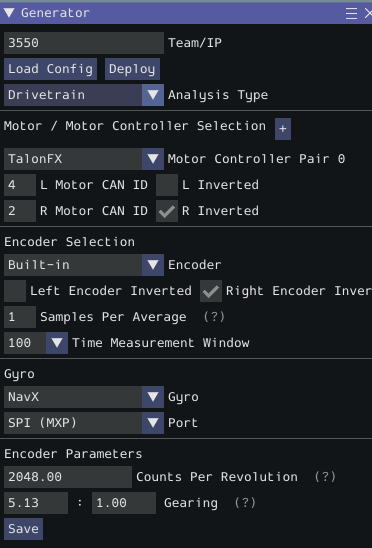Show Samples Per Average help tooltip
This screenshot has height=548, width=372.
point(214,317)
